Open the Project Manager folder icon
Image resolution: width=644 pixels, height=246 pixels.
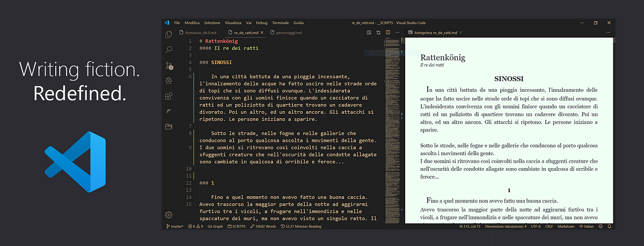(169, 127)
